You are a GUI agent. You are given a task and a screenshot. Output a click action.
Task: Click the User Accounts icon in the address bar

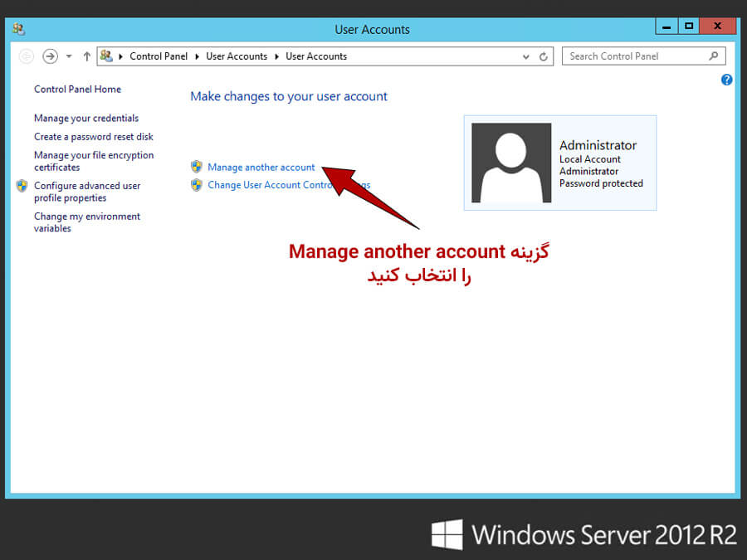[107, 56]
